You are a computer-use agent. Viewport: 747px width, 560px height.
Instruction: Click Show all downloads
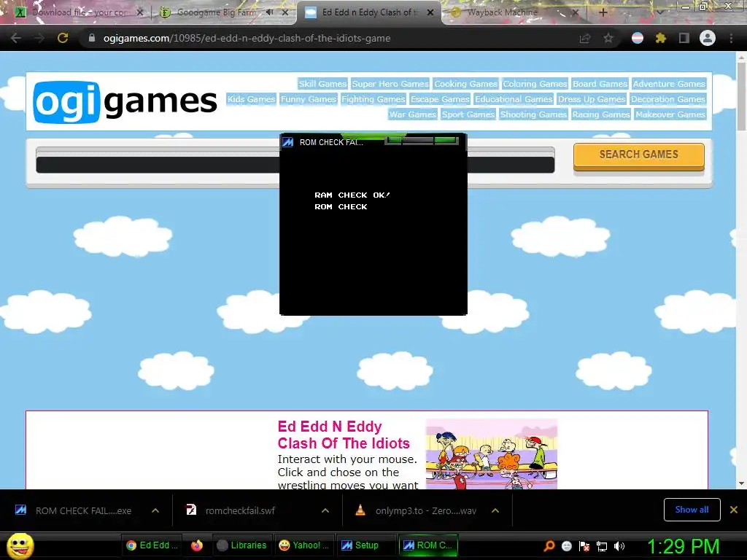[x=692, y=510]
